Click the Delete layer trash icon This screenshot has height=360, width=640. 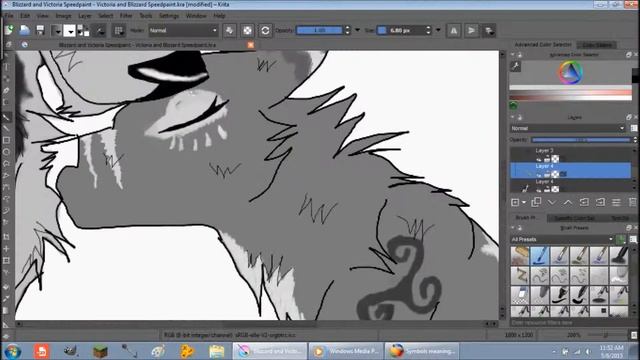coord(633,202)
